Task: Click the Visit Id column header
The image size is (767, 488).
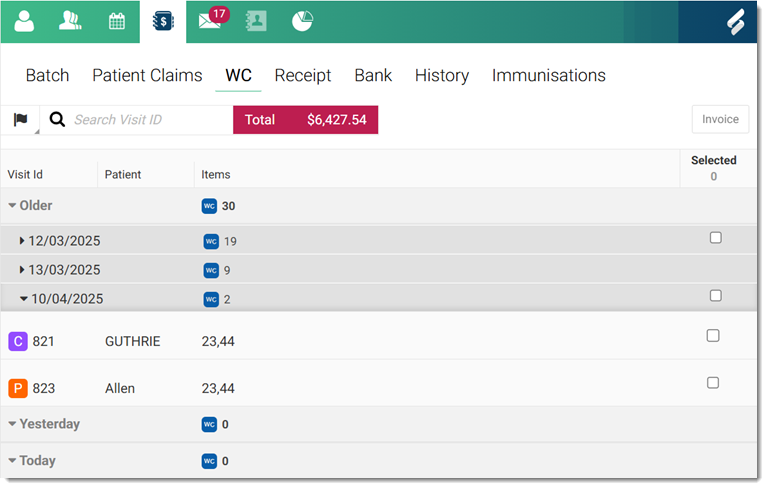Action: coord(25,175)
